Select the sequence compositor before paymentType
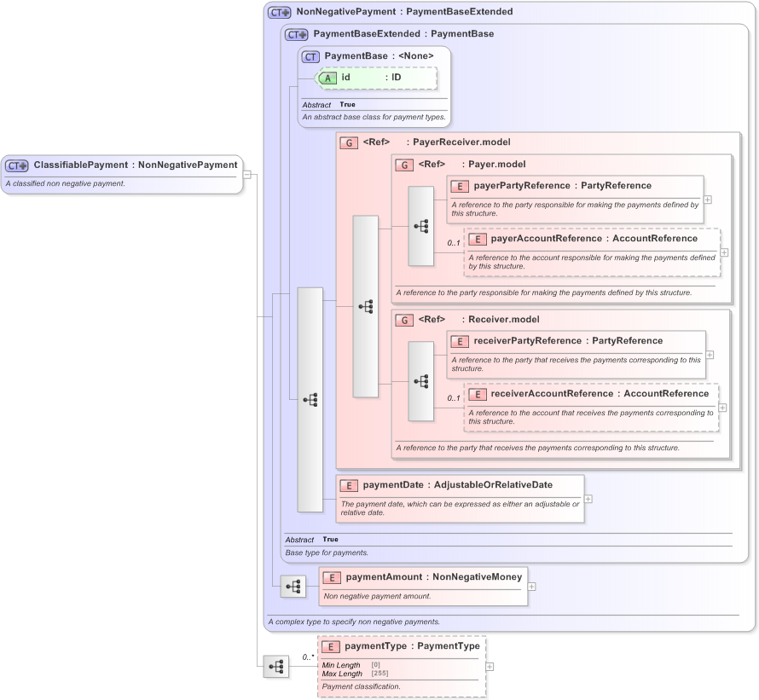 point(276,666)
